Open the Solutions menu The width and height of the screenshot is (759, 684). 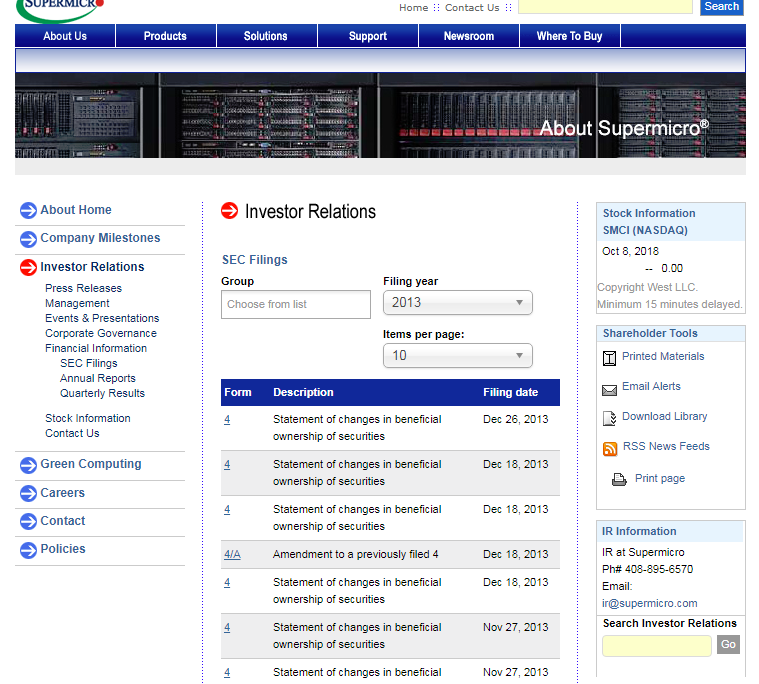point(266,36)
